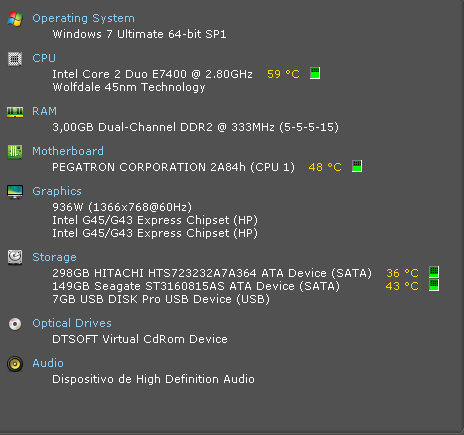Image resolution: width=464 pixels, height=435 pixels.
Task: Open the CPU section heading
Action: 44,58
